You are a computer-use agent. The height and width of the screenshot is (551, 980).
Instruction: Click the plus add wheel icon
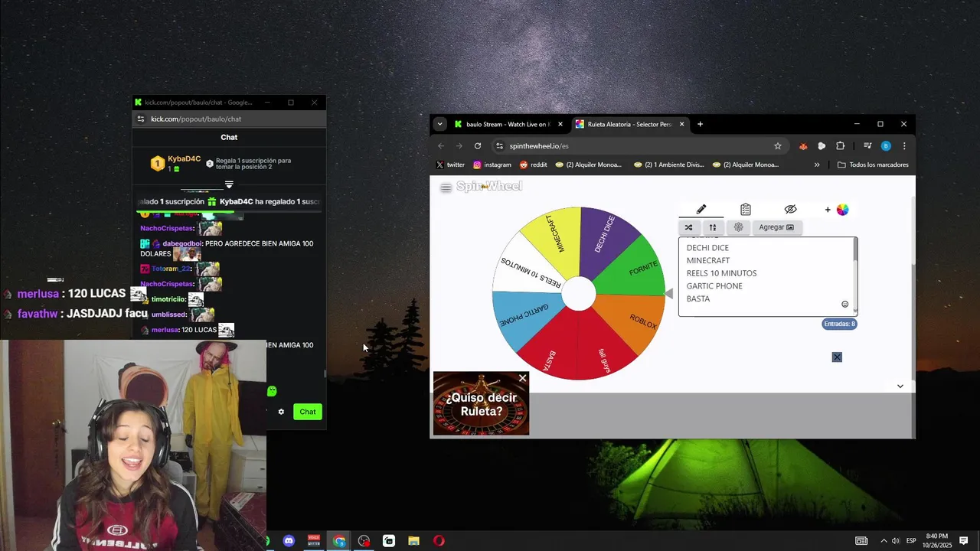click(x=828, y=210)
